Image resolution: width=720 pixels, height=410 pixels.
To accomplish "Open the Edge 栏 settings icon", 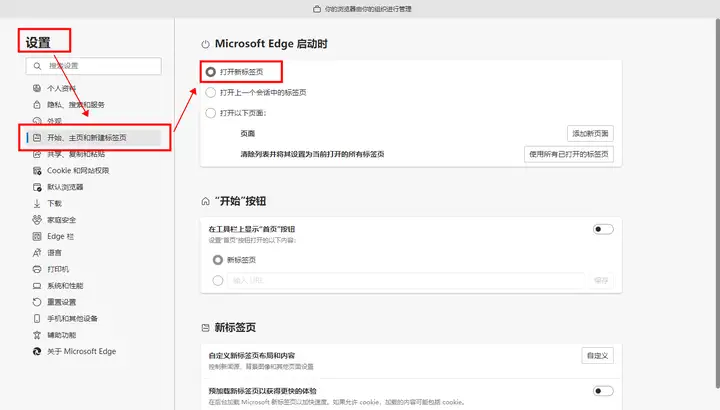I will point(37,236).
